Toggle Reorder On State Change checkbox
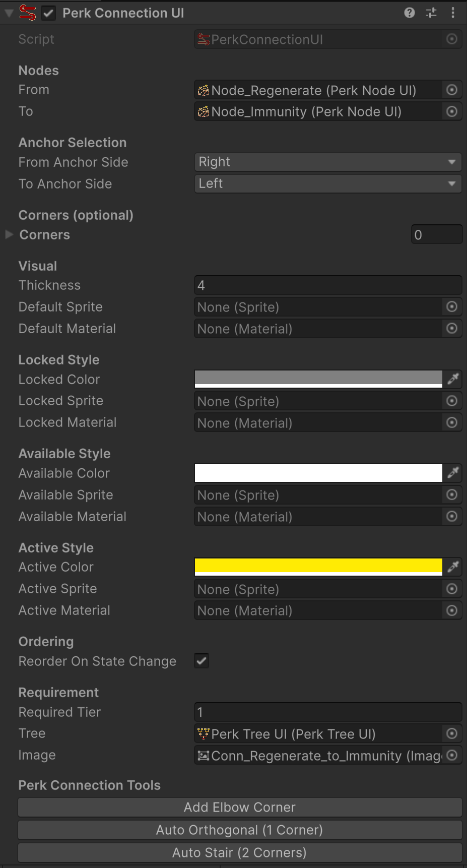467x868 pixels. (202, 661)
